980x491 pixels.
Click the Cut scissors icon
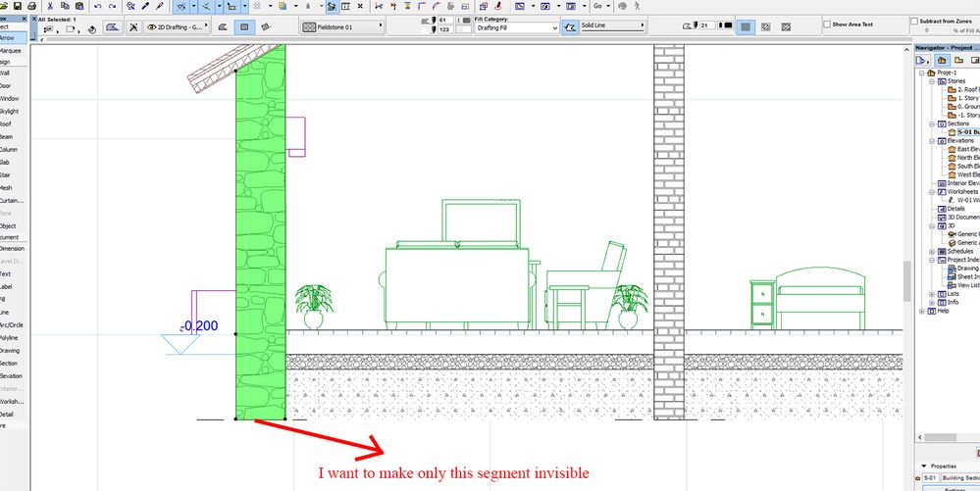point(51,6)
